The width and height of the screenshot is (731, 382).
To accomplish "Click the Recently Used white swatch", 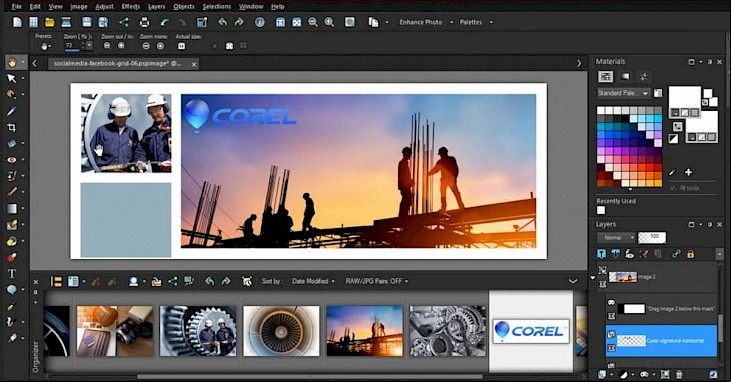I will (601, 210).
